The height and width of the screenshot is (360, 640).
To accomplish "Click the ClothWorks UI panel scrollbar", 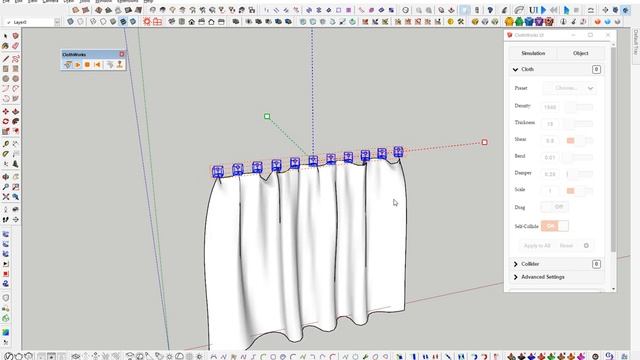I will [613, 149].
